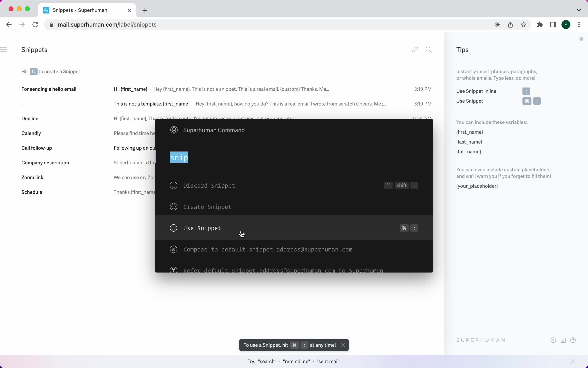Click the compose pencil icon

(x=415, y=50)
